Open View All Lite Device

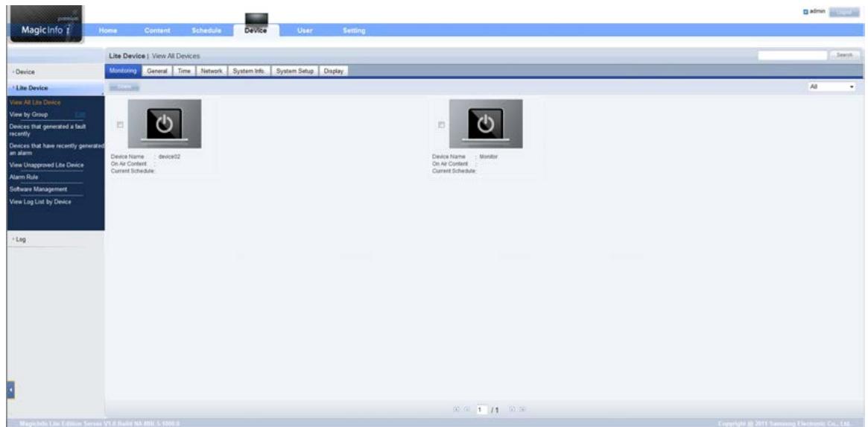pos(36,102)
